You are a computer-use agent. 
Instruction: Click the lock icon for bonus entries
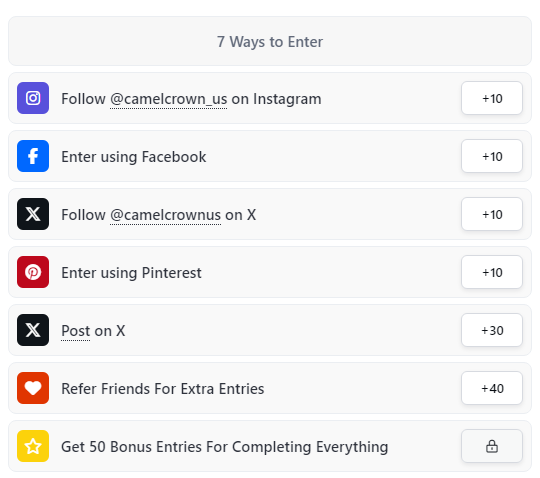click(x=492, y=446)
